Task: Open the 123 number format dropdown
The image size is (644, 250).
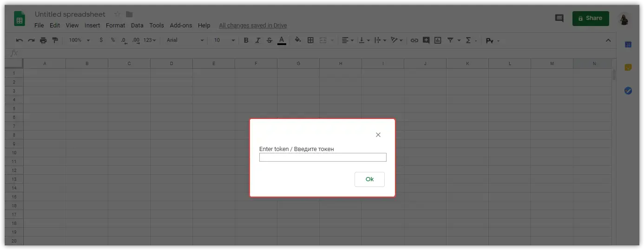Action: tap(150, 40)
